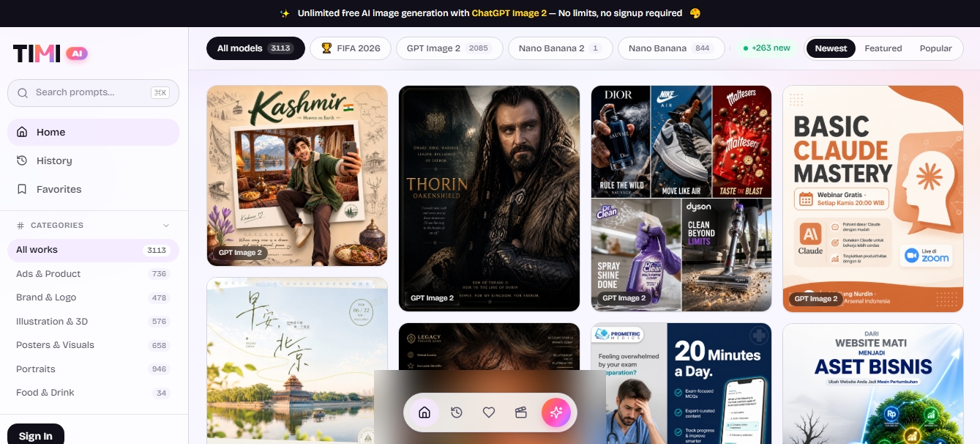Click the search magnifier icon
Image resolution: width=980 pixels, height=444 pixels.
point(22,92)
